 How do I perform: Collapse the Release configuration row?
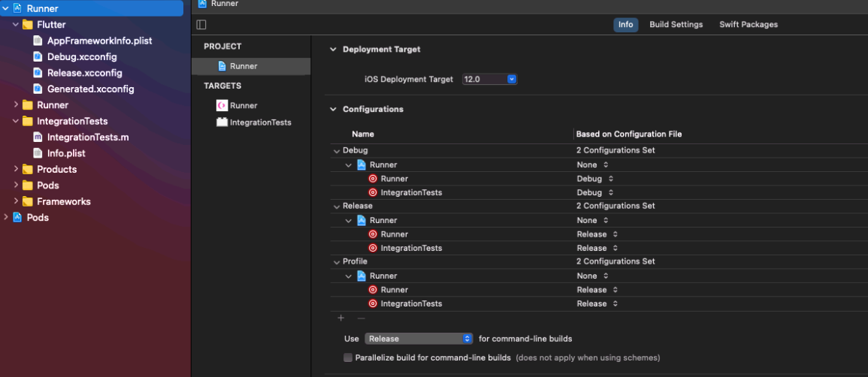[337, 206]
